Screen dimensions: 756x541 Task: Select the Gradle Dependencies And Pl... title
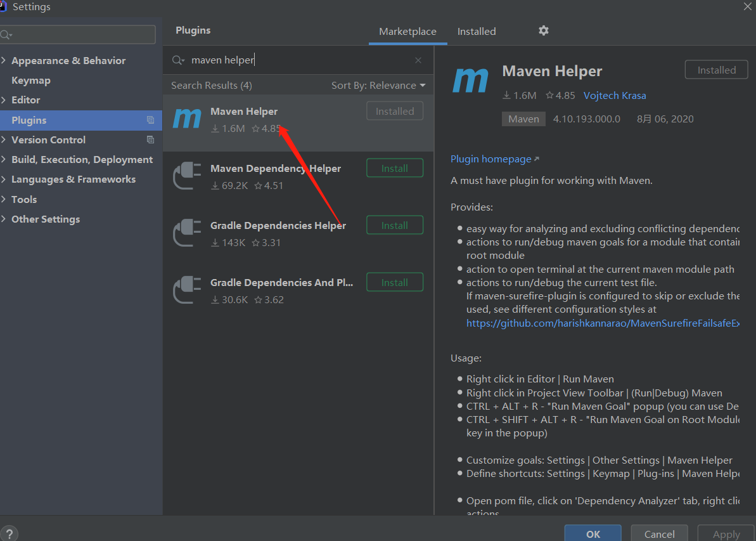pyautogui.click(x=281, y=282)
